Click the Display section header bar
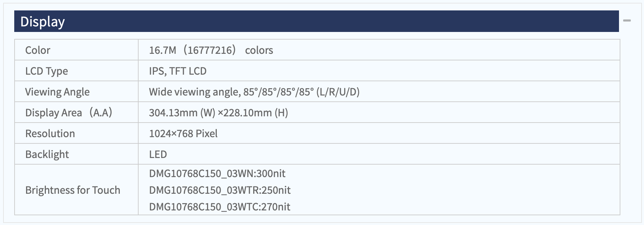This screenshot has width=644, height=225. click(316, 21)
